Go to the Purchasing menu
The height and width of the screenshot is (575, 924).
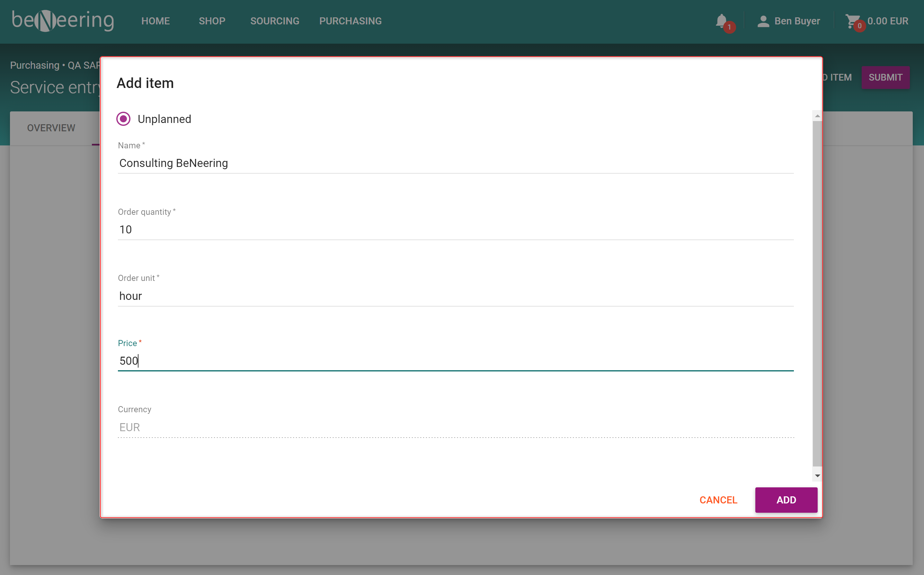(350, 21)
